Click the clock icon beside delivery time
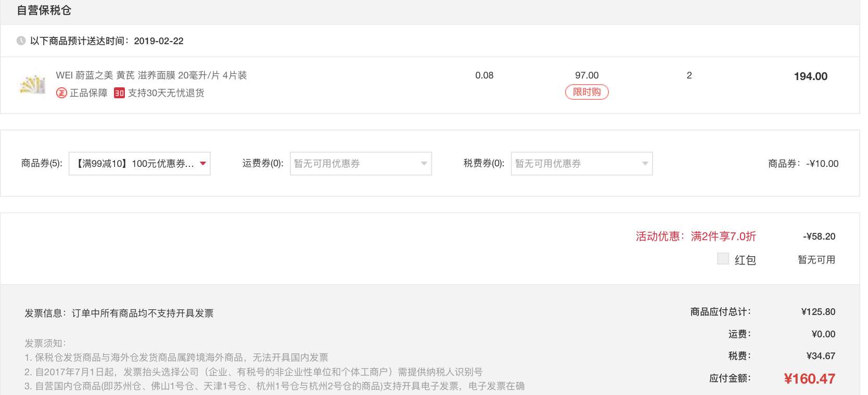 coord(21,41)
